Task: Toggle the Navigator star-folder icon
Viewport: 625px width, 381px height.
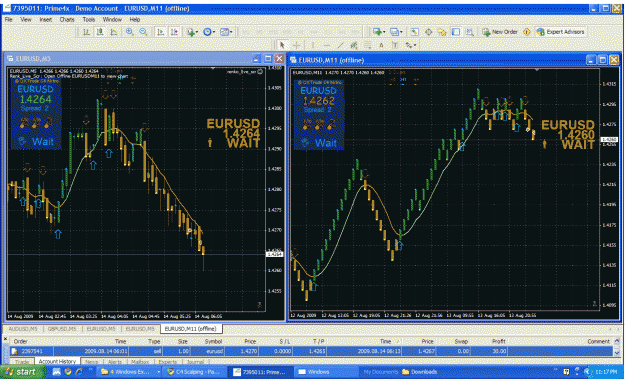Action: click(442, 32)
